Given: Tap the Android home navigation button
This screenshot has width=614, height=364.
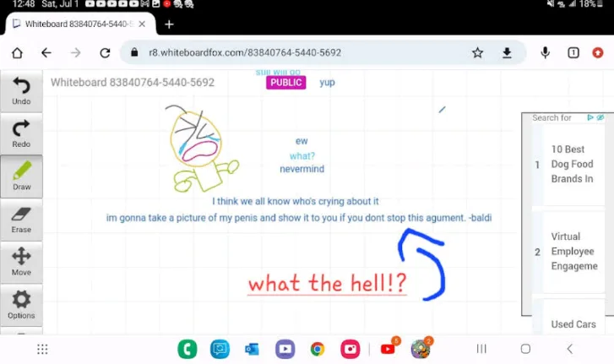Looking at the screenshot, I should 525,349.
